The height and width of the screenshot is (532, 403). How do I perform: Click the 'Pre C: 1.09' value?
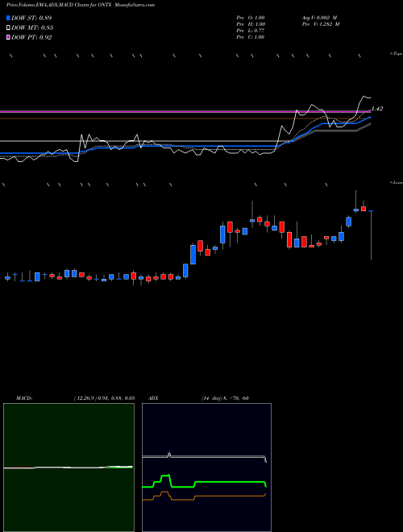click(251, 37)
